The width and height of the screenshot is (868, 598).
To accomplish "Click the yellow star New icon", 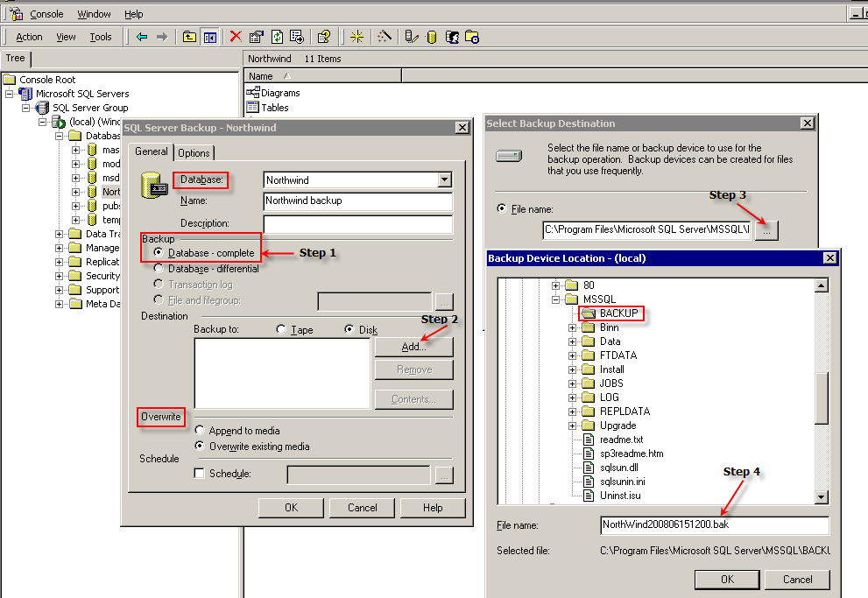I will pos(357,37).
